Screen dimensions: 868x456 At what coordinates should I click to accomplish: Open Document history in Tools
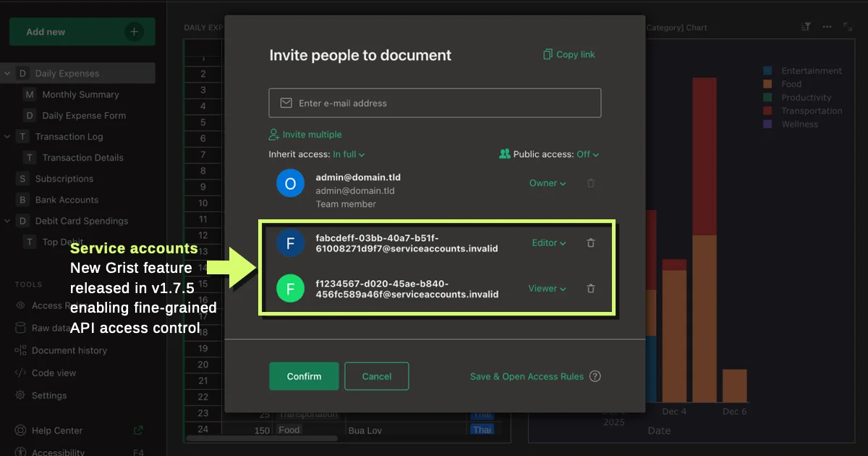coord(69,350)
